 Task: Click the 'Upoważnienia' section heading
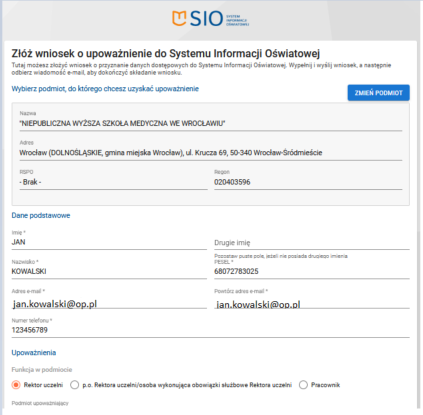pyautogui.click(x=34, y=353)
